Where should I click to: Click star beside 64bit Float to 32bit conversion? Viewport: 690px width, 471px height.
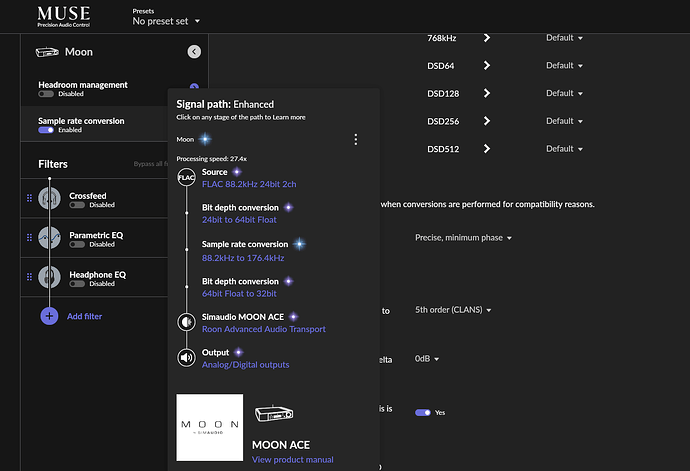tap(288, 281)
